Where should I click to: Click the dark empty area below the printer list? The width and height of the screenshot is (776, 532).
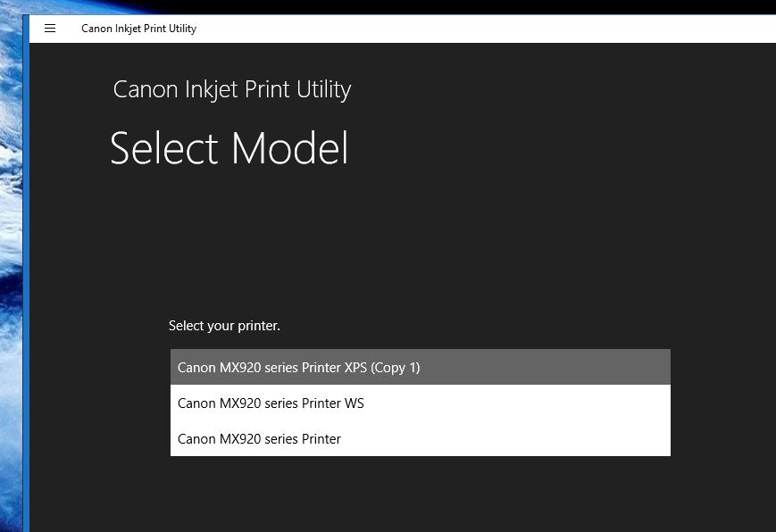tap(421, 495)
